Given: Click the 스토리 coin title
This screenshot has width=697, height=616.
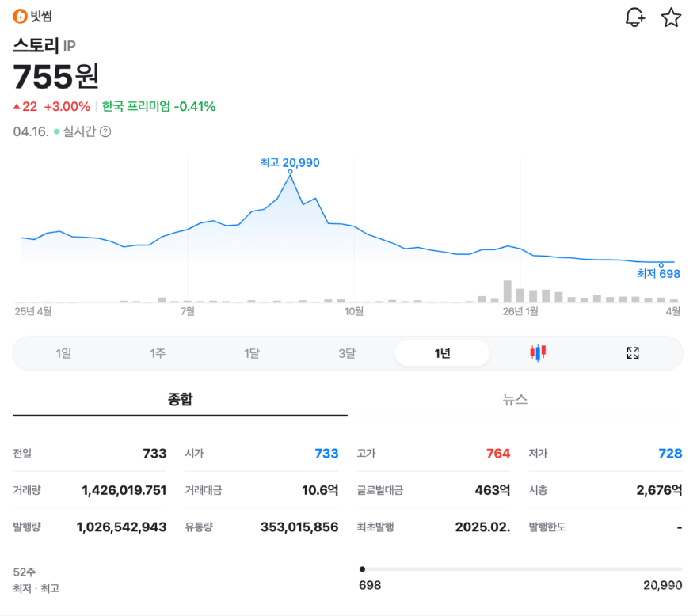Looking at the screenshot, I should point(36,45).
